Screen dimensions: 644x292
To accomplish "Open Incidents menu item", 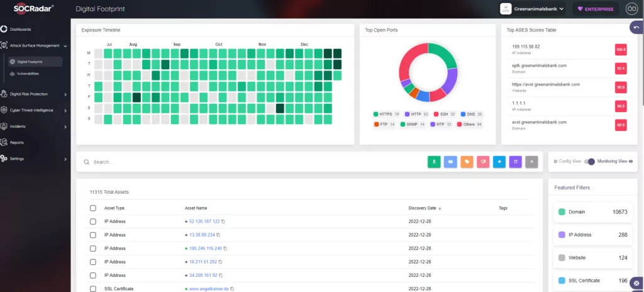I will tap(17, 126).
